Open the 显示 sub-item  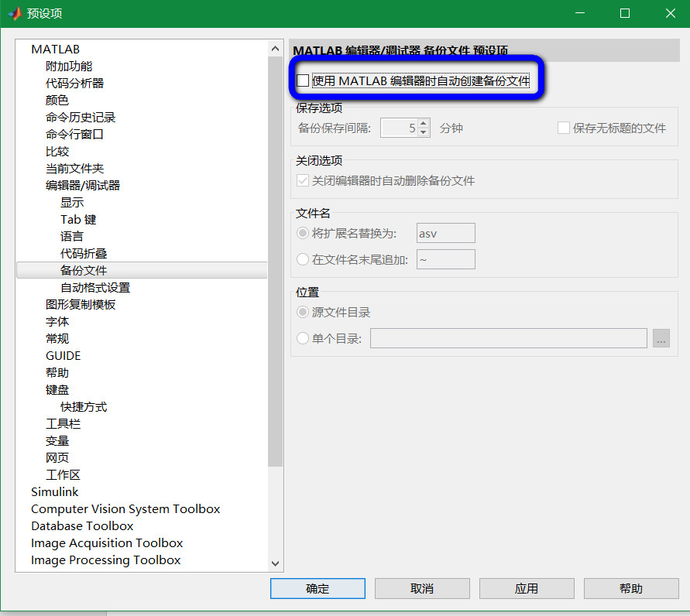pyautogui.click(x=72, y=202)
